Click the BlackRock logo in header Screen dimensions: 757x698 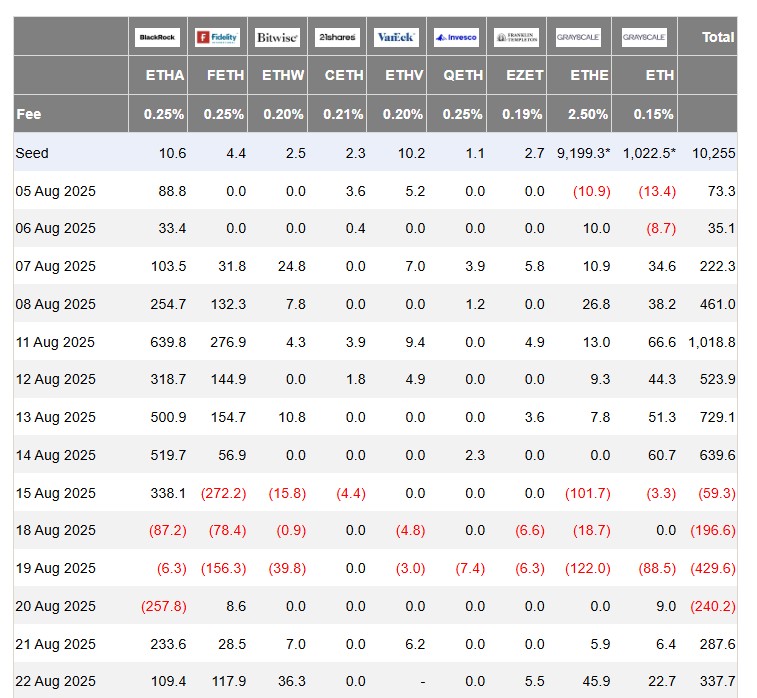click(157, 37)
